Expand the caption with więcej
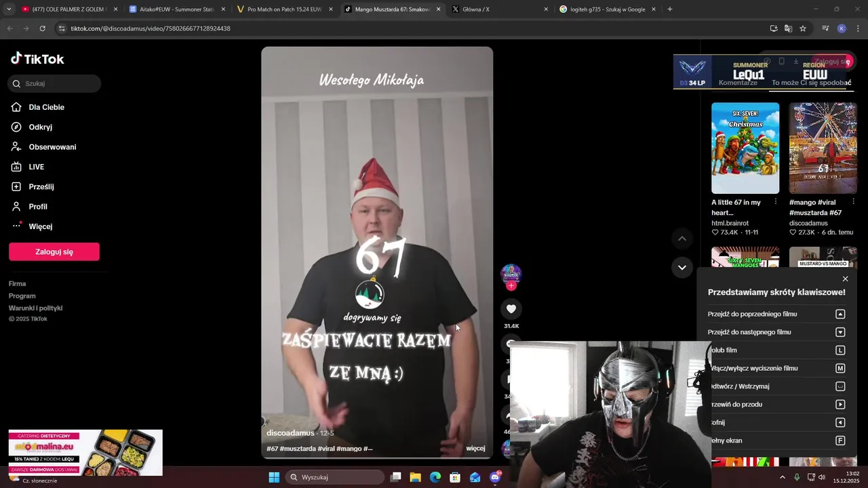Viewport: 868px width, 488px height. tap(475, 449)
